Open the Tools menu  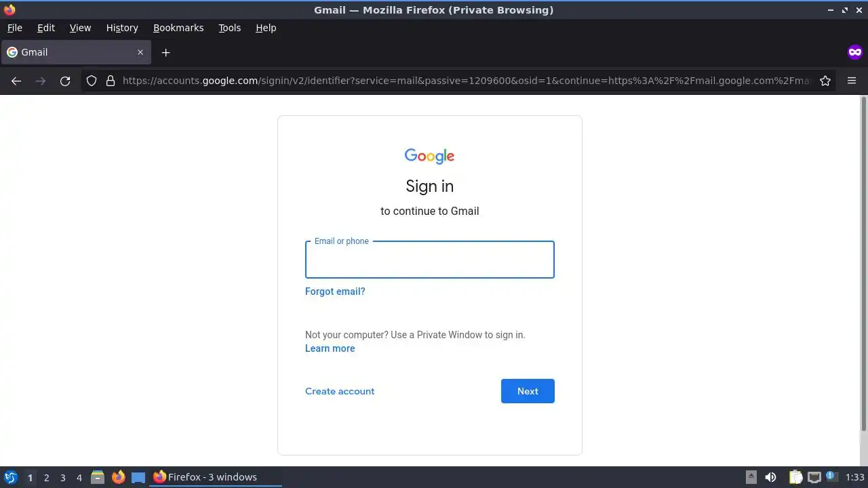click(229, 28)
